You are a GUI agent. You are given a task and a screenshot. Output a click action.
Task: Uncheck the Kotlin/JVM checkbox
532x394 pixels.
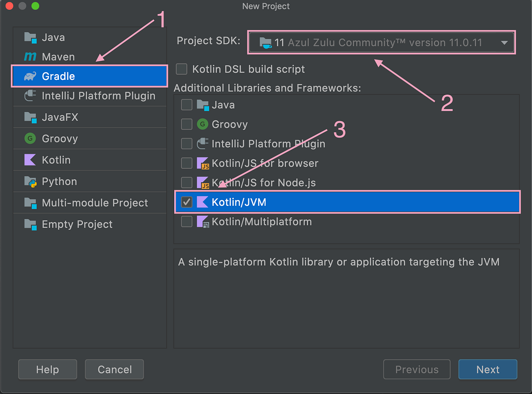click(x=187, y=202)
